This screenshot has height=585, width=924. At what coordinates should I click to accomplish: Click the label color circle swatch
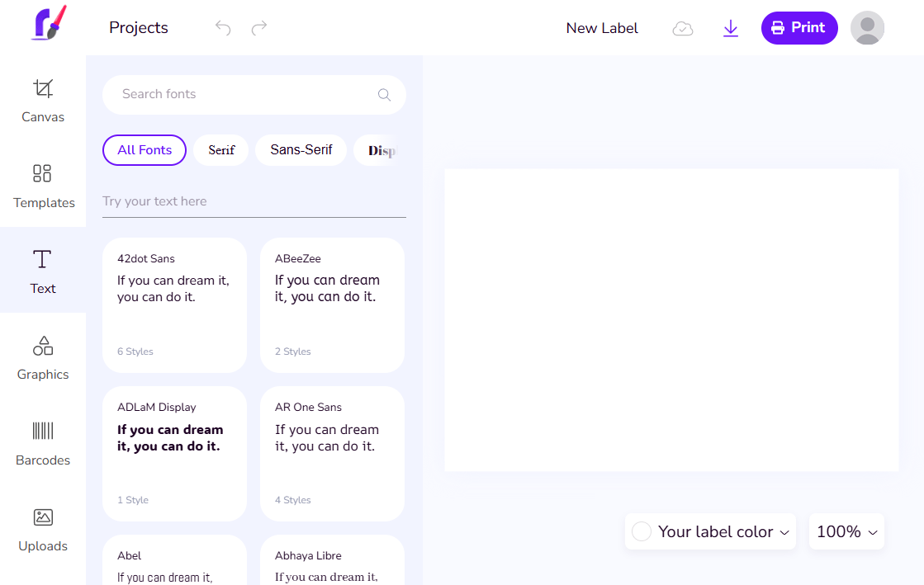(642, 532)
